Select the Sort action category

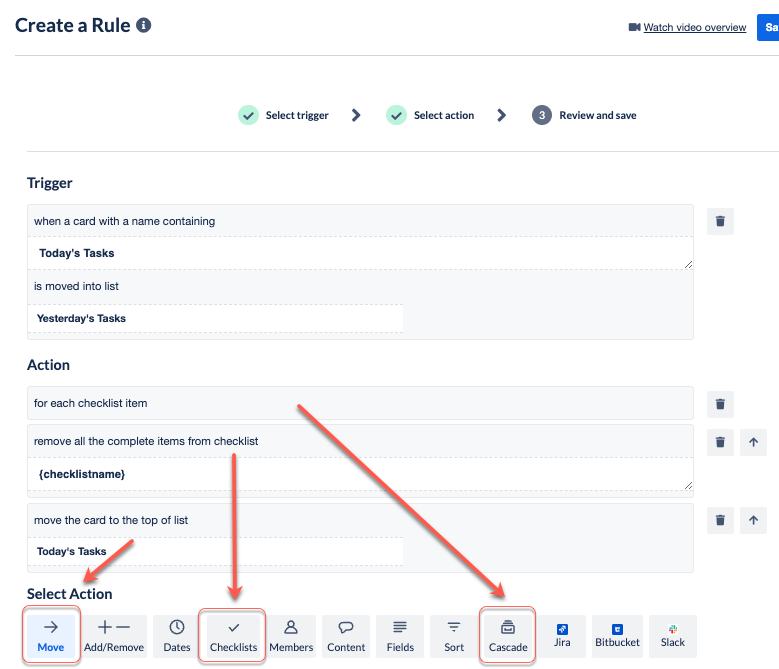454,636
